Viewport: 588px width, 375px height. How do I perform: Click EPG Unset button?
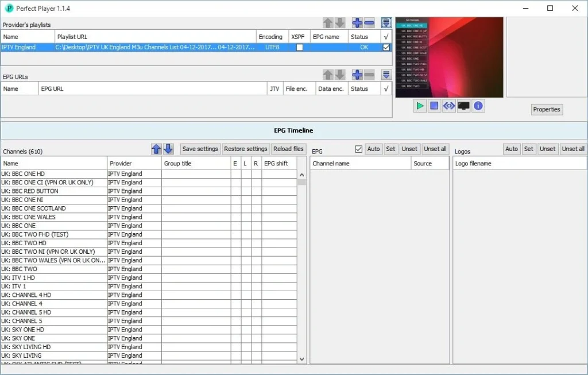coord(409,149)
